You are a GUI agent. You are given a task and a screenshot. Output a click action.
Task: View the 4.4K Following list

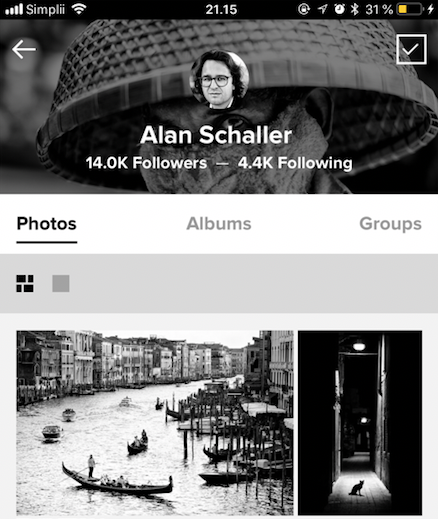tap(295, 163)
